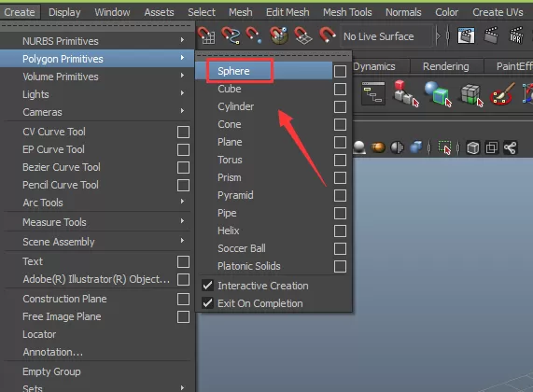
Task: Open the Normals menu
Action: 403,12
